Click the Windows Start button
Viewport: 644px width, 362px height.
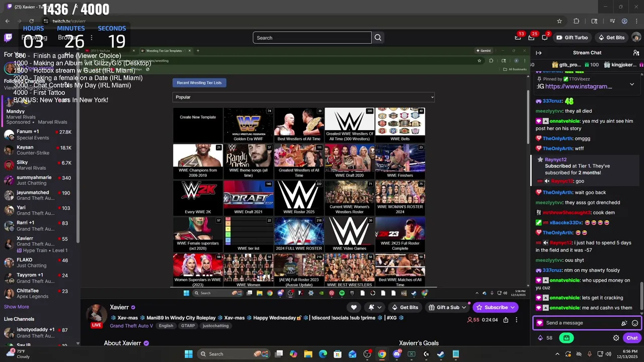click(188, 354)
